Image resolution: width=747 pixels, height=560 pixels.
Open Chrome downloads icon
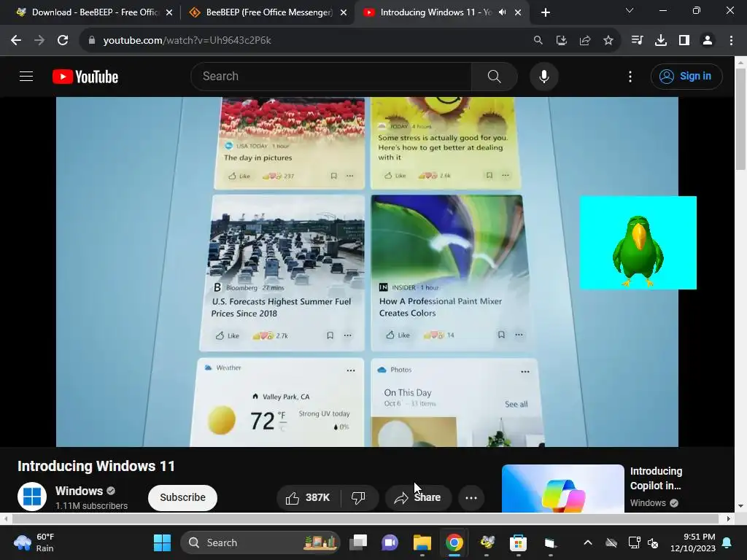(660, 41)
